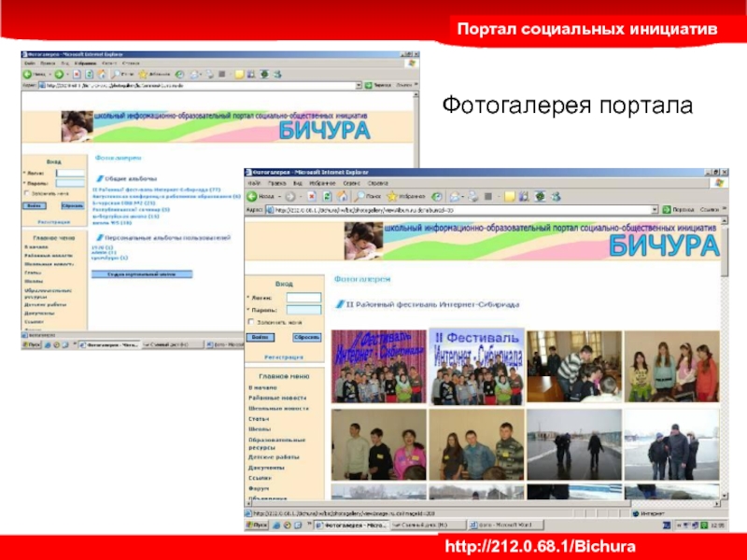747x560 pixels.
Task: Click the 'Войти' button in the front window
Action: 261,337
